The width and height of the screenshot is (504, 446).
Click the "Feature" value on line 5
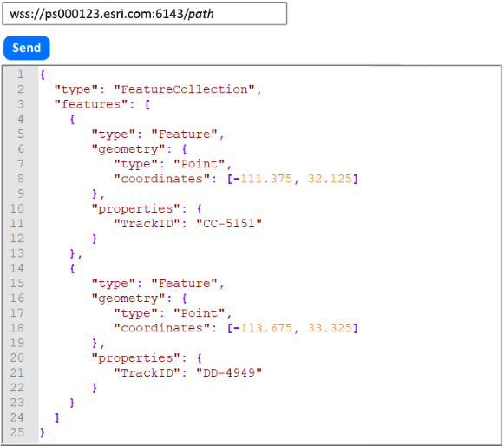pyautogui.click(x=185, y=134)
